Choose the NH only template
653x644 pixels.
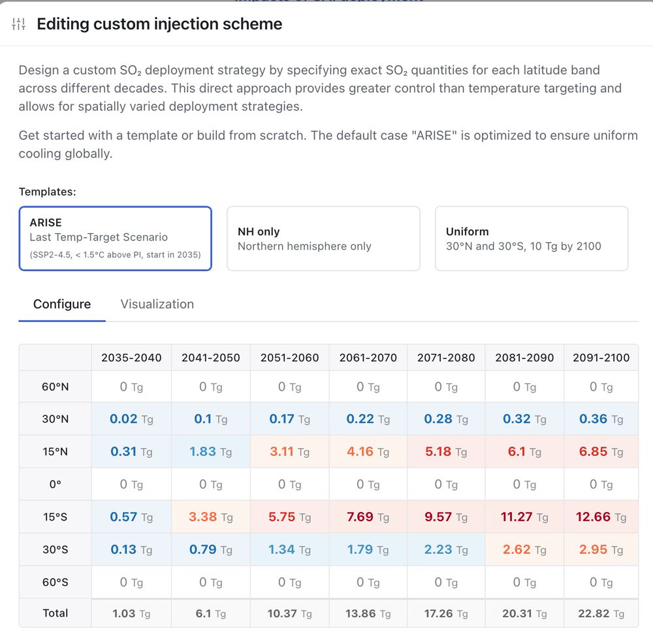(323, 238)
